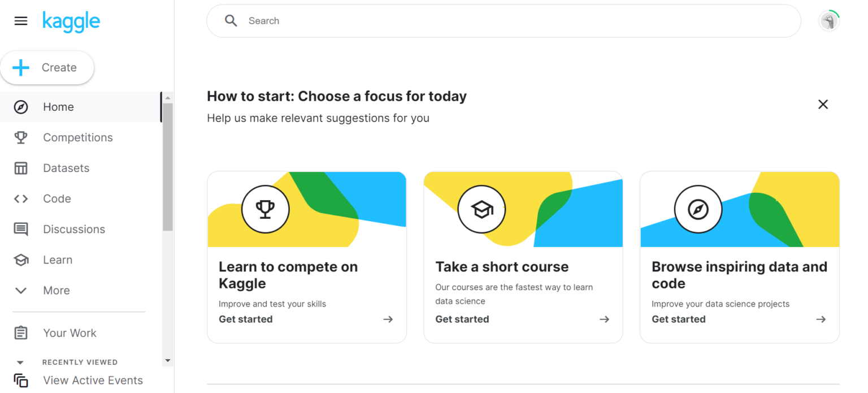Image resolution: width=868 pixels, height=393 pixels.
Task: Click the View Active Events icon
Action: [x=21, y=381]
